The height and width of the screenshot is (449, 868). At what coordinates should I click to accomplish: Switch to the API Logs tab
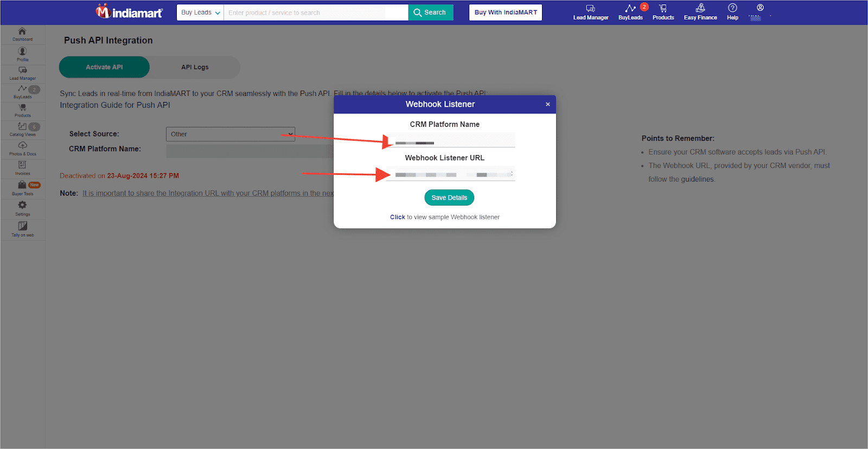(x=195, y=67)
